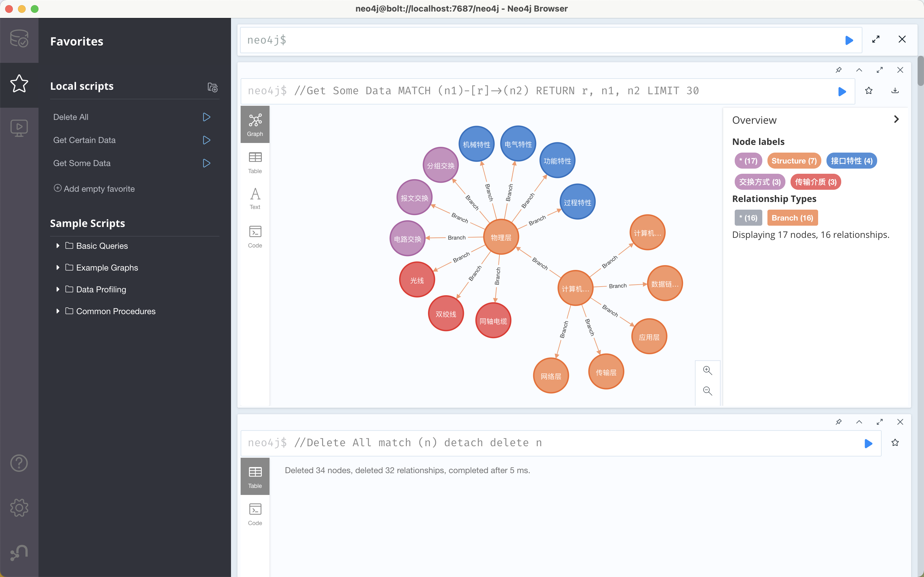Screen dimensions: 924x577
Task: Expand the Basic Queries sample scripts folder
Action: click(x=58, y=246)
